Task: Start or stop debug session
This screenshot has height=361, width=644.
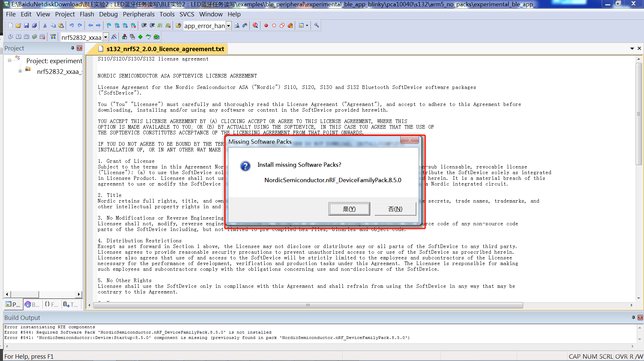Action: point(255,25)
